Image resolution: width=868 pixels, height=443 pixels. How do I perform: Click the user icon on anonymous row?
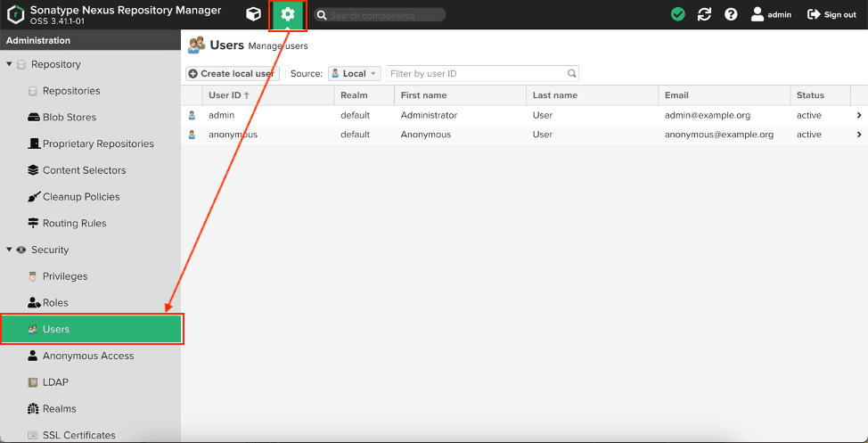pos(192,135)
